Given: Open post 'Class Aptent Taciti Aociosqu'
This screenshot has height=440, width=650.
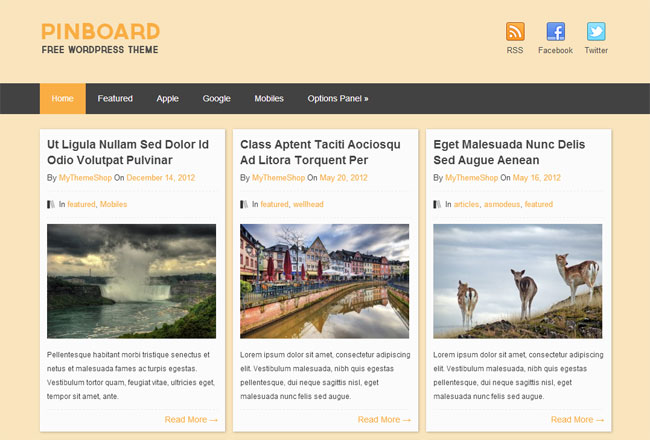Looking at the screenshot, I should click(320, 152).
